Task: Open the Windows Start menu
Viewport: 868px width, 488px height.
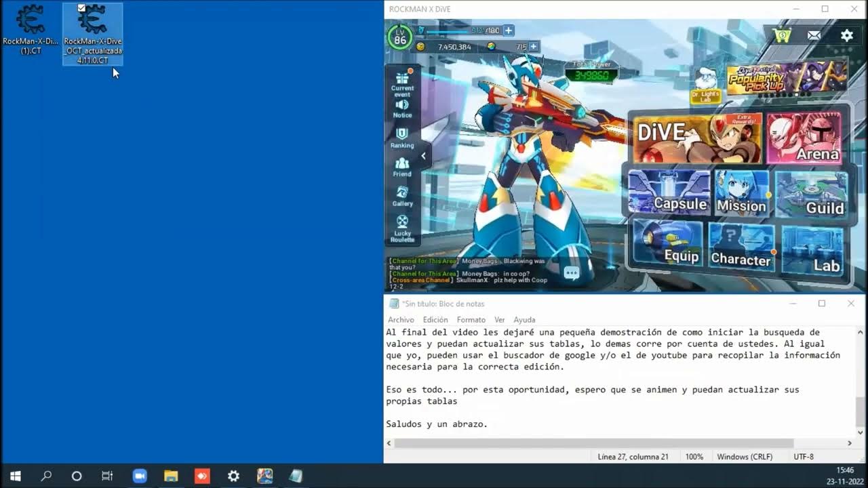Action: click(16, 476)
